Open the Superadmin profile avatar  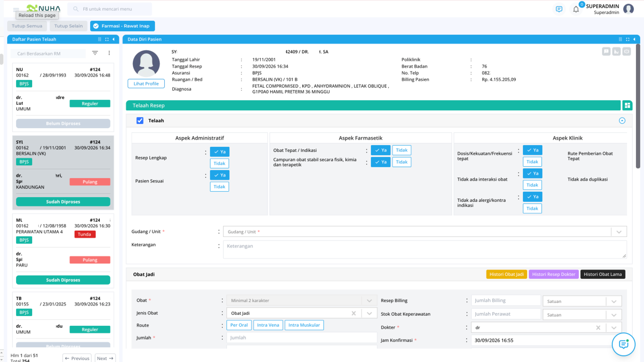(628, 9)
